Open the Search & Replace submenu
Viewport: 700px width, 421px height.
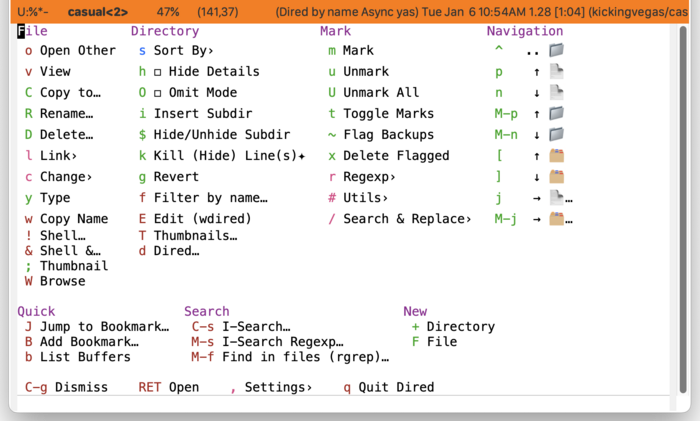407,219
